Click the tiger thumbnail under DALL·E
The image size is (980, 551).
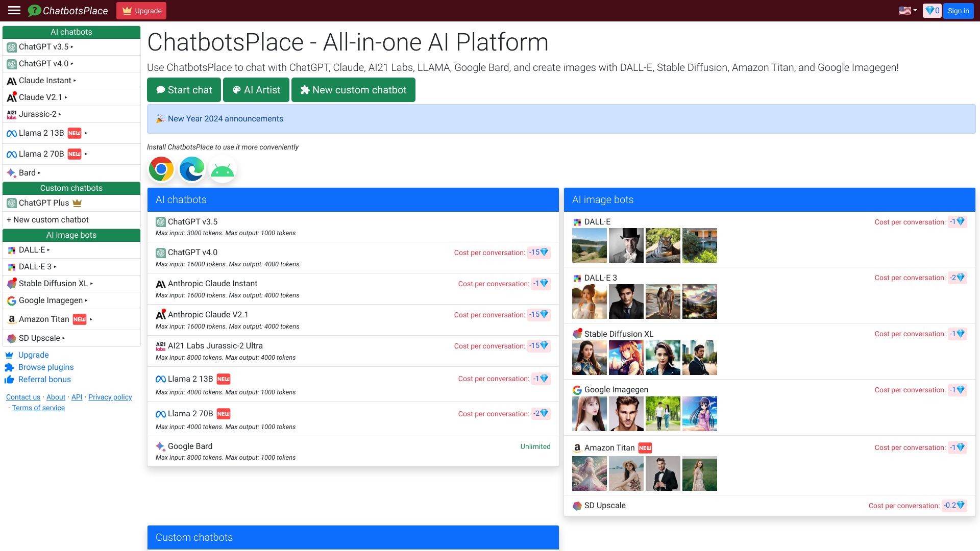click(663, 245)
